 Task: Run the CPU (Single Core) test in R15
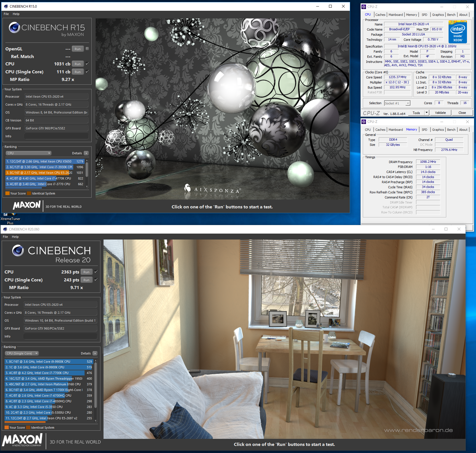pos(78,72)
